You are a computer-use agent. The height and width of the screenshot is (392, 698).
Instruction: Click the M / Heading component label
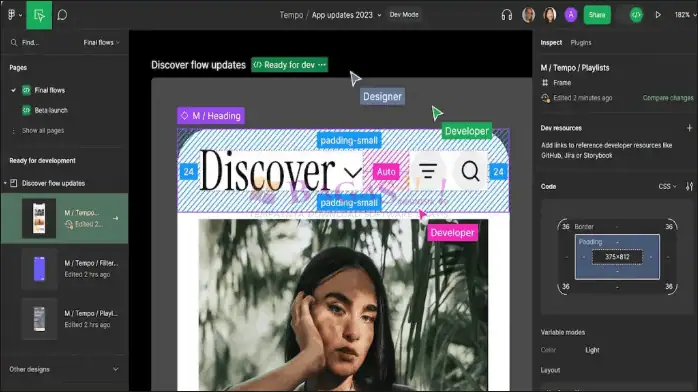[211, 116]
